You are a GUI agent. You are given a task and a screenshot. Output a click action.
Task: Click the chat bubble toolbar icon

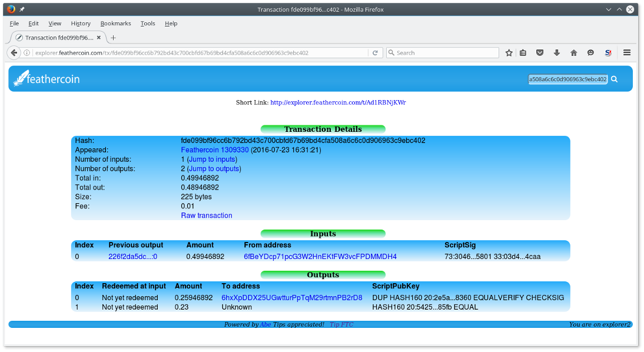point(590,52)
